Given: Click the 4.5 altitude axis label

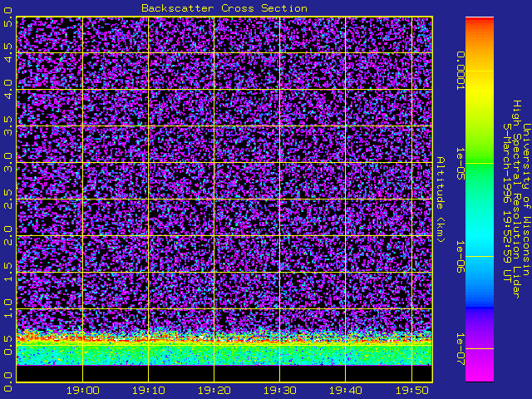Looking at the screenshot, I should coord(7,52).
